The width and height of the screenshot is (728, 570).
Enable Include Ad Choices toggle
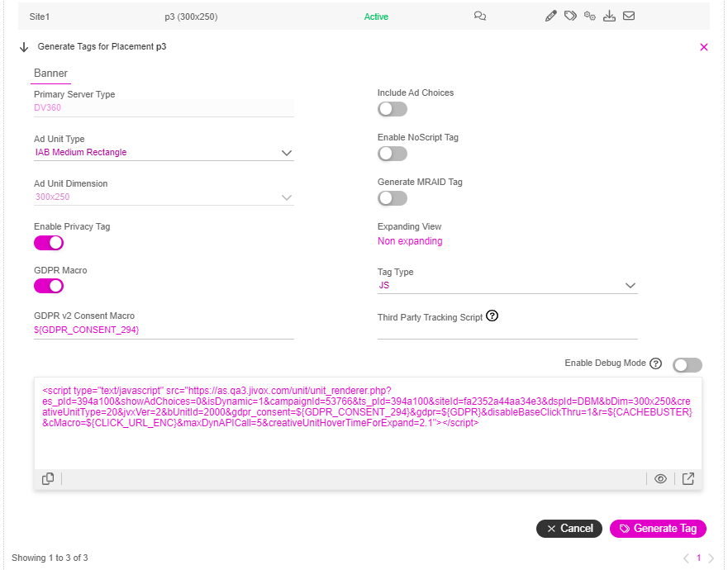point(393,109)
